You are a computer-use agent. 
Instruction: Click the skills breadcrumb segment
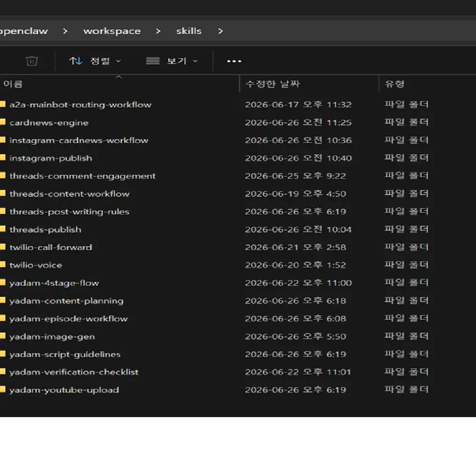pyautogui.click(x=189, y=31)
